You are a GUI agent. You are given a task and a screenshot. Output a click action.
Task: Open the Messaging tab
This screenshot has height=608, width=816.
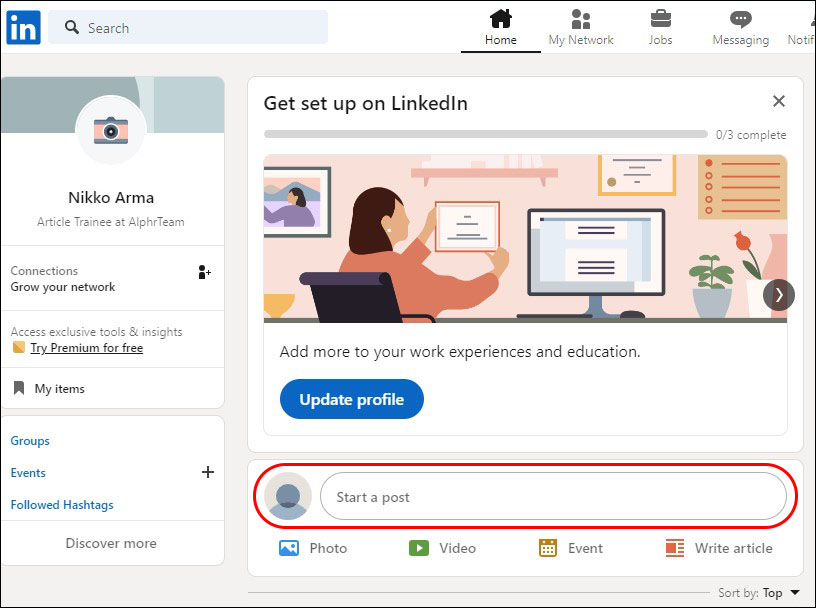click(x=741, y=28)
